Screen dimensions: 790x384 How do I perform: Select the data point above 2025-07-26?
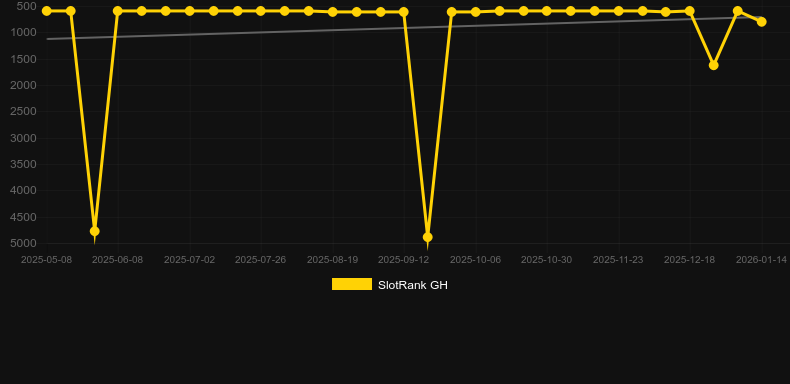[260, 11]
